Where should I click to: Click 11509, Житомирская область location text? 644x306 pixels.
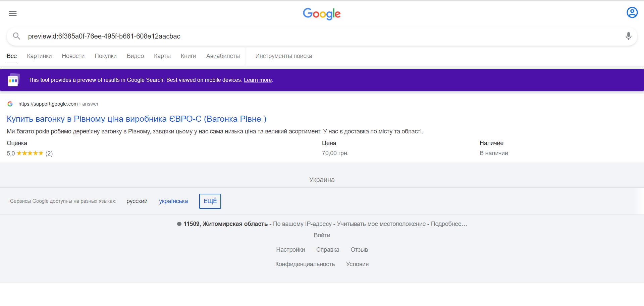(225, 224)
